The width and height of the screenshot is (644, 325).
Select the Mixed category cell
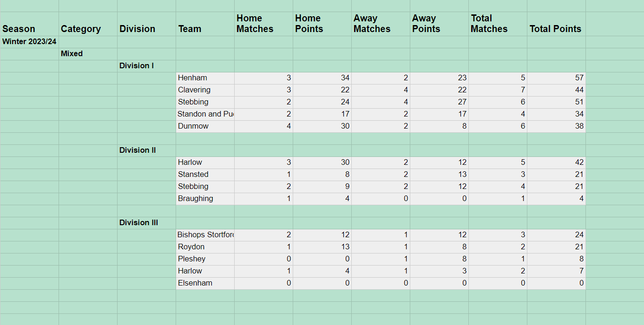[88, 54]
